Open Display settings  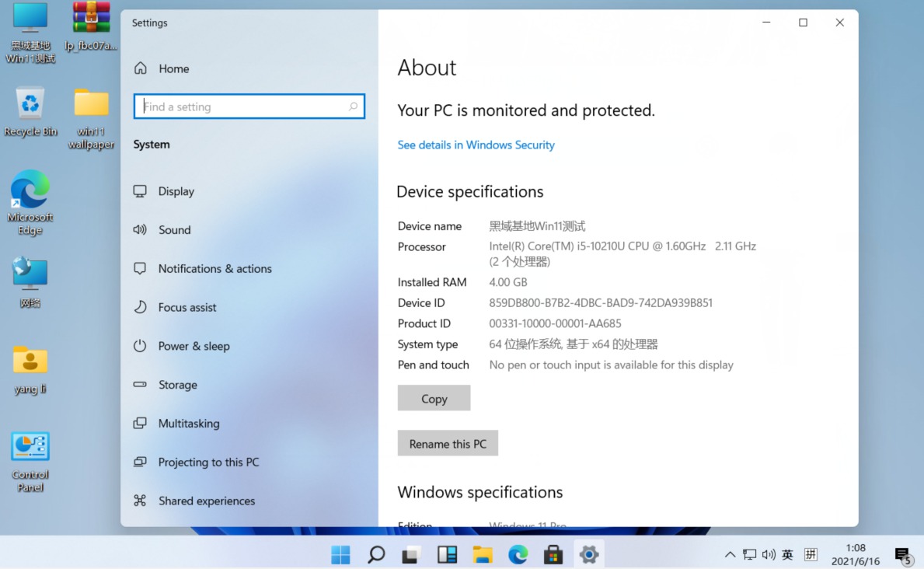(x=176, y=191)
